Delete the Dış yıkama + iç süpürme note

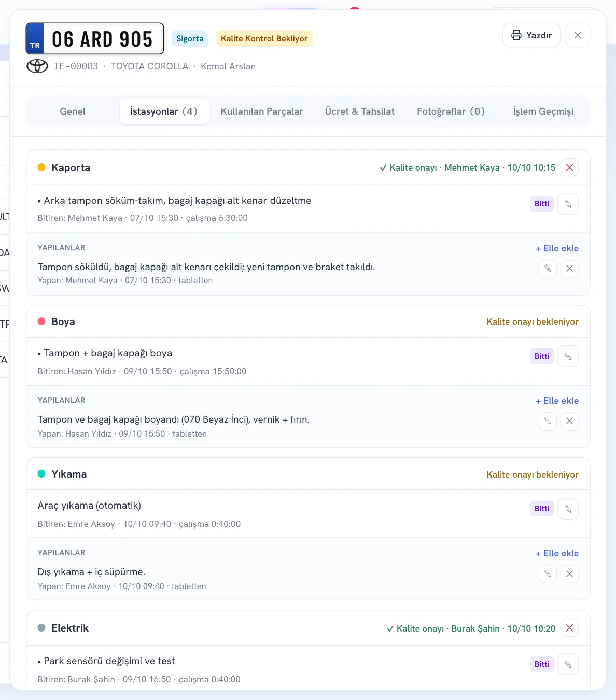point(569,573)
